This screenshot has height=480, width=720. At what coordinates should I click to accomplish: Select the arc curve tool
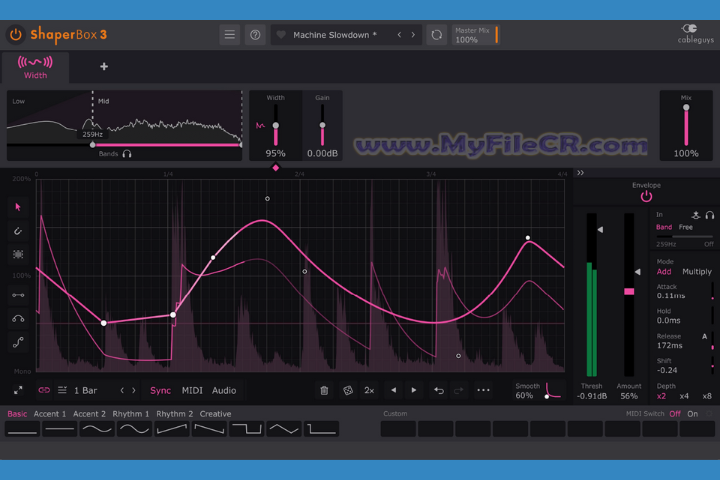(x=18, y=319)
